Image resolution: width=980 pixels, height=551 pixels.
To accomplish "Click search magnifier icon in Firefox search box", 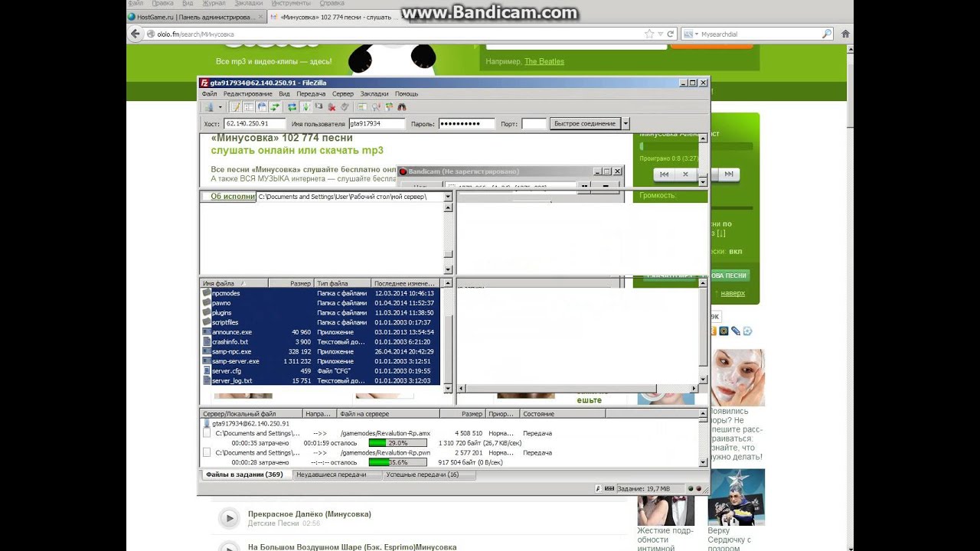I will [827, 34].
